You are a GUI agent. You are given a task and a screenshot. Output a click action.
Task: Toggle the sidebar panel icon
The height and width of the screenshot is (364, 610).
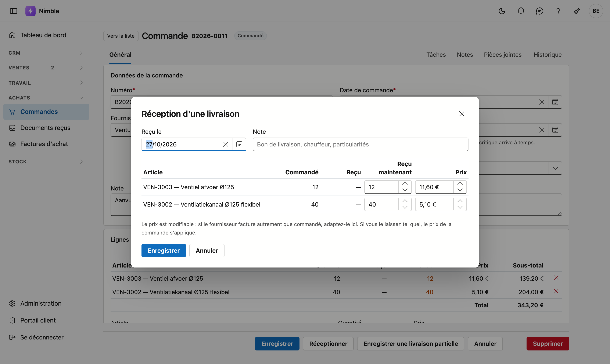(x=14, y=11)
